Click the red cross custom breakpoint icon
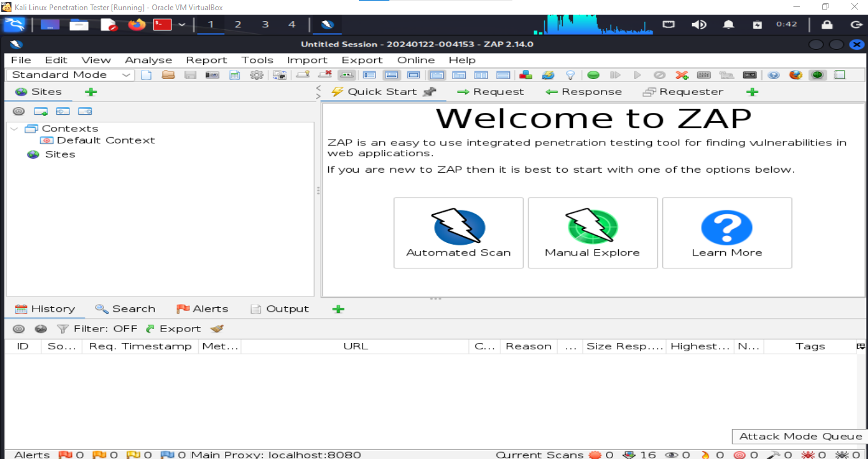 pyautogui.click(x=682, y=75)
